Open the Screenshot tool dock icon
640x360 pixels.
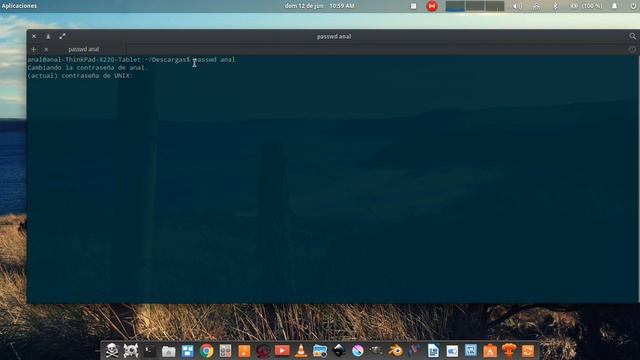471,351
